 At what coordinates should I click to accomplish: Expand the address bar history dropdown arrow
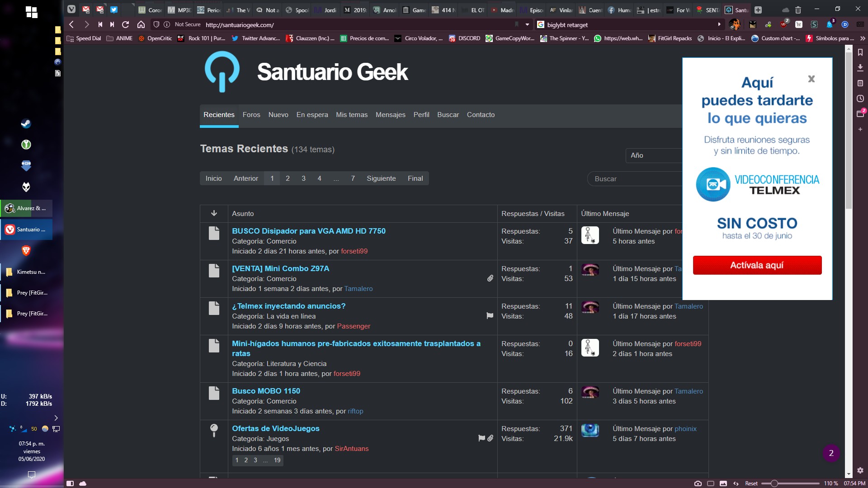(527, 24)
